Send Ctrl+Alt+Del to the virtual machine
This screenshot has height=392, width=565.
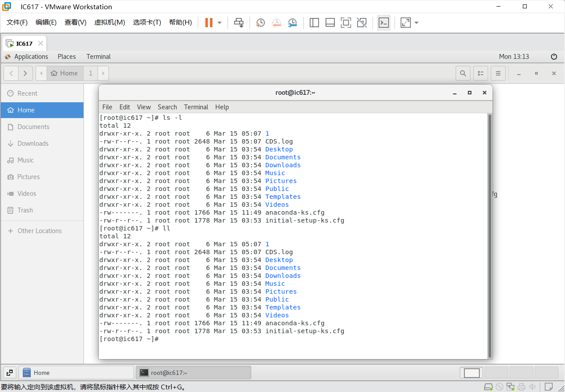[x=239, y=22]
